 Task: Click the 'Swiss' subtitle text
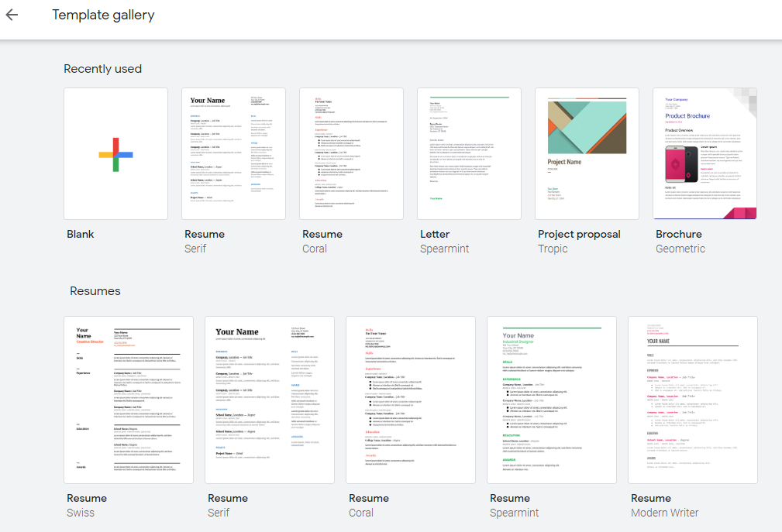pos(81,513)
